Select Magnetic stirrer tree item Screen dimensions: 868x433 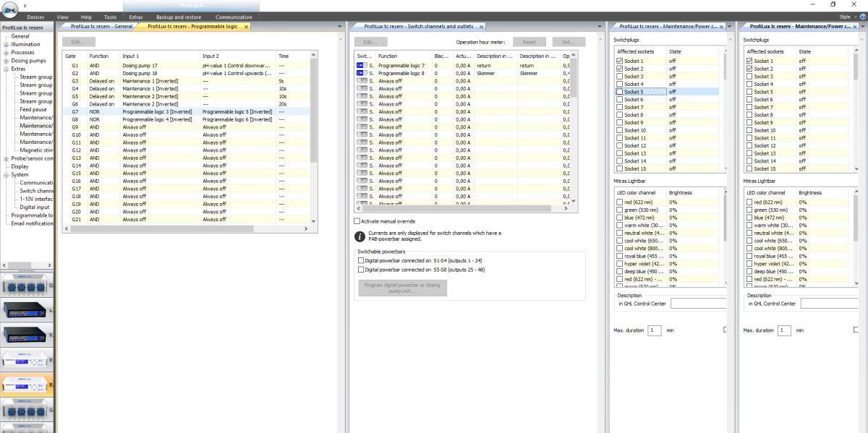tap(35, 150)
